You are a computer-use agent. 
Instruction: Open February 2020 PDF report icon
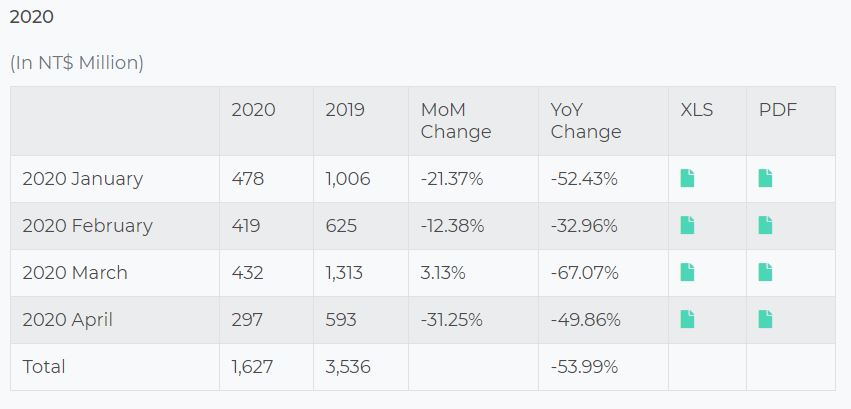pos(765,226)
